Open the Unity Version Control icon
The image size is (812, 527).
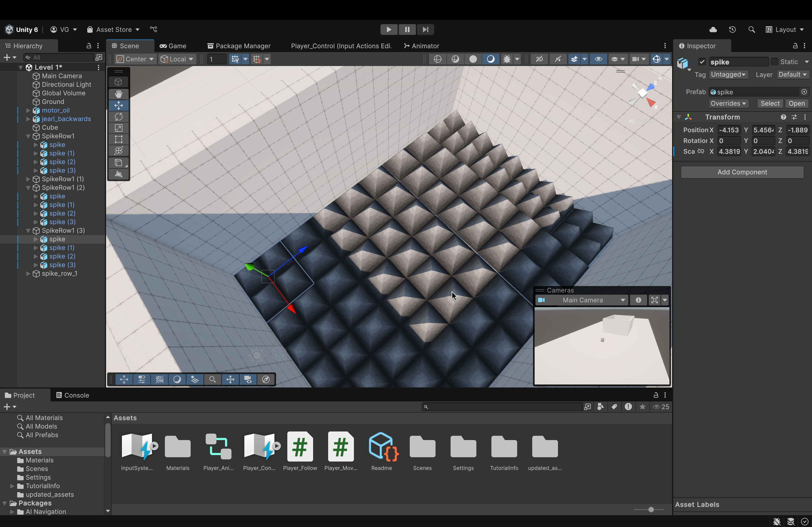point(154,29)
